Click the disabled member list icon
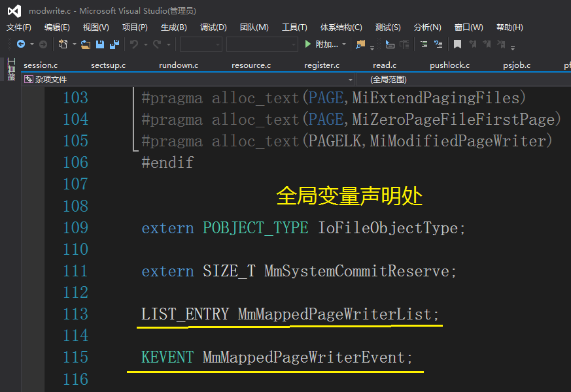 tap(404, 44)
